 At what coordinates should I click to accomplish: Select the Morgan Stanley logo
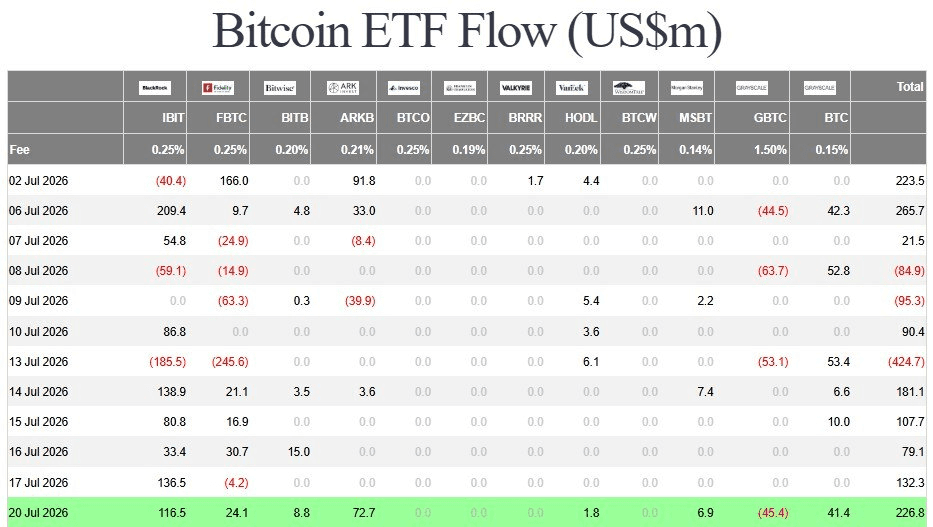click(687, 88)
